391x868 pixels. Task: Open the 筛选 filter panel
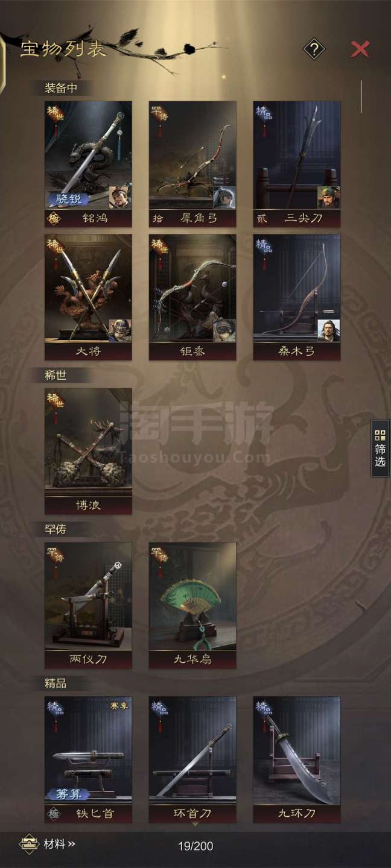pyautogui.click(x=380, y=450)
